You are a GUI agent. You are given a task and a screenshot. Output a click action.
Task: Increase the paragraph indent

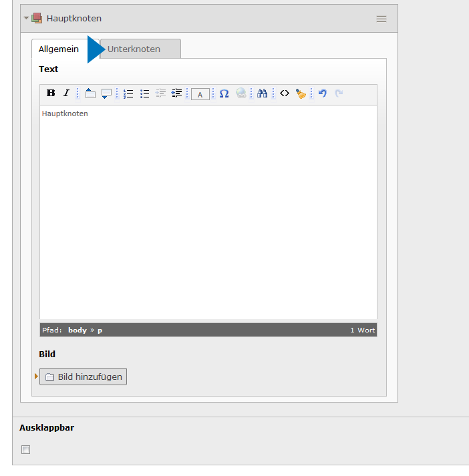coord(176,93)
